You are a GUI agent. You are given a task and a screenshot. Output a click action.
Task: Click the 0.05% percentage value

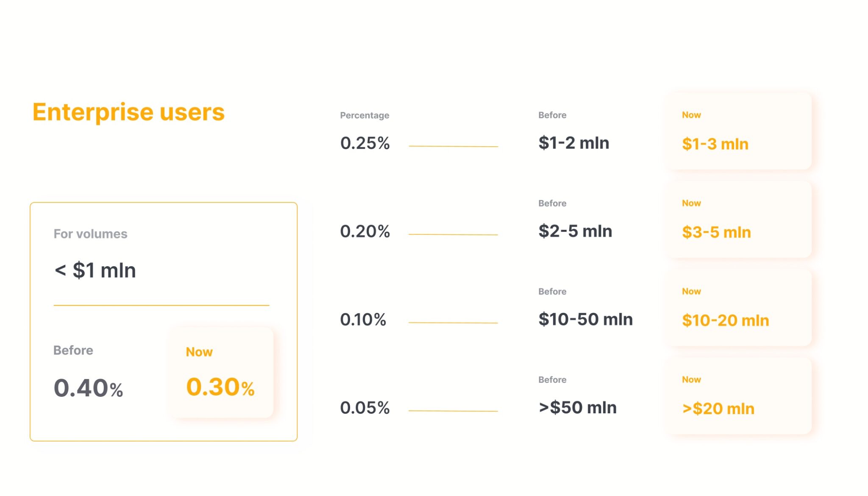tap(365, 408)
